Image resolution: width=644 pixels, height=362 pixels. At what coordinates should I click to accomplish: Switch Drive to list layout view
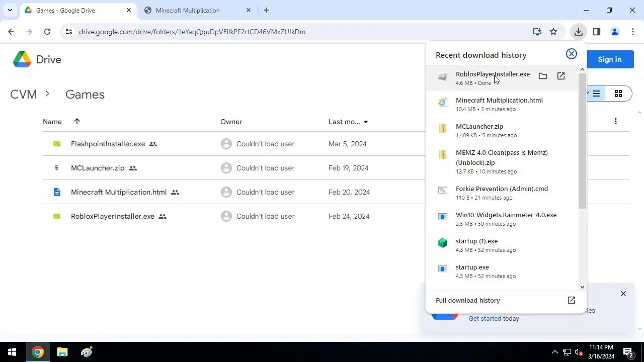[596, 94]
